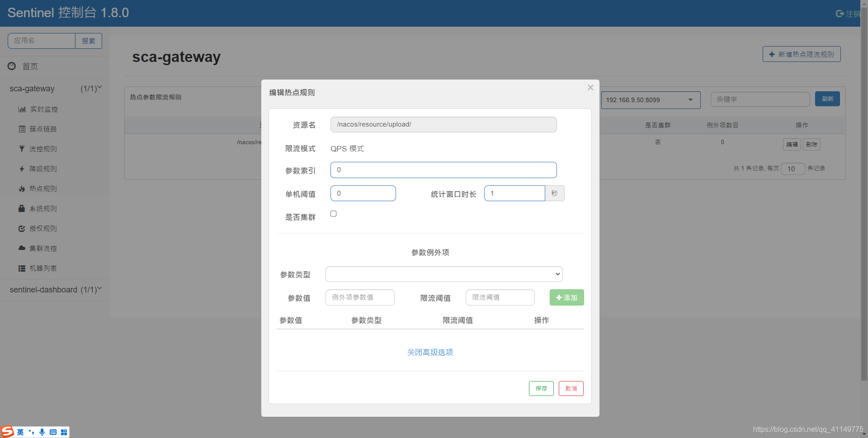Click the logout icon in the top bar
This screenshot has width=868, height=438.
840,14
